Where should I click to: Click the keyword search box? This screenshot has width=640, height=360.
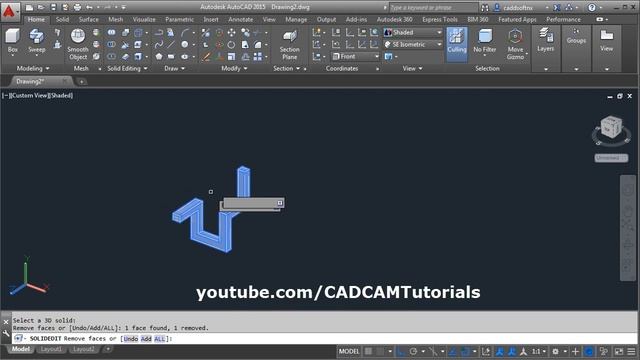click(x=433, y=7)
